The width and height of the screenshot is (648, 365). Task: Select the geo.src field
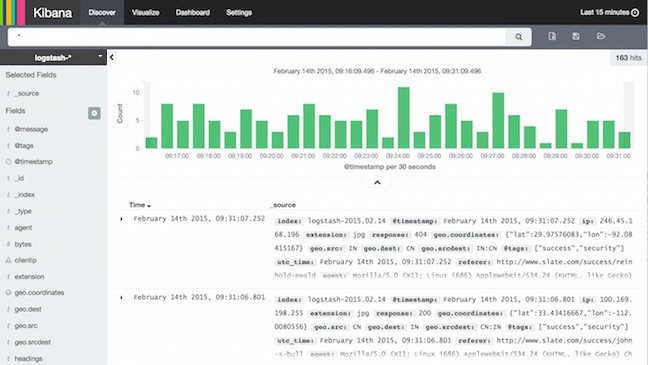coord(26,326)
